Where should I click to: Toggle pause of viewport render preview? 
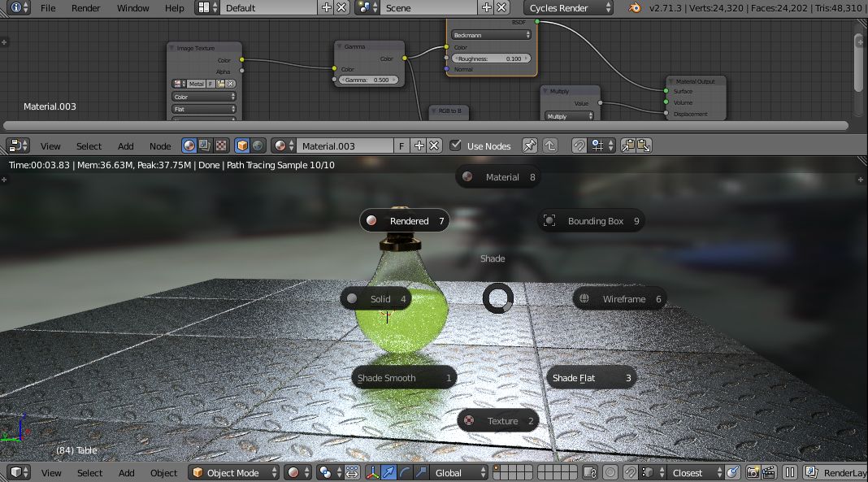click(789, 472)
